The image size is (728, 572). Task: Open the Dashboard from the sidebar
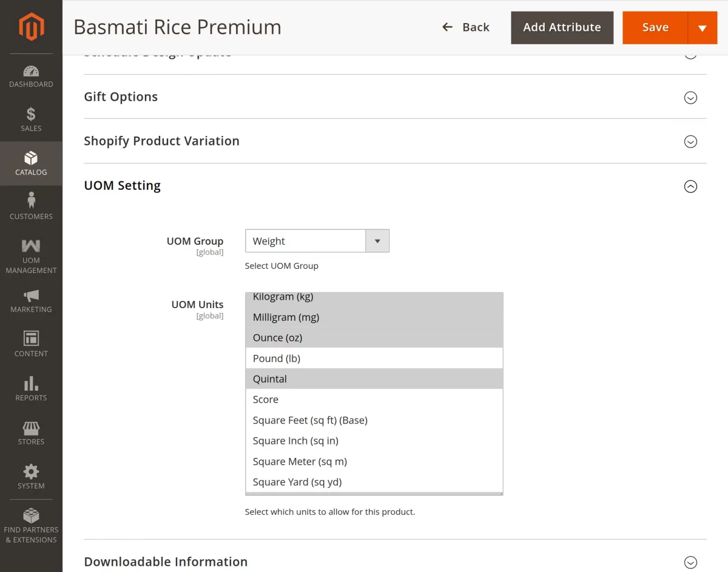[x=31, y=74]
